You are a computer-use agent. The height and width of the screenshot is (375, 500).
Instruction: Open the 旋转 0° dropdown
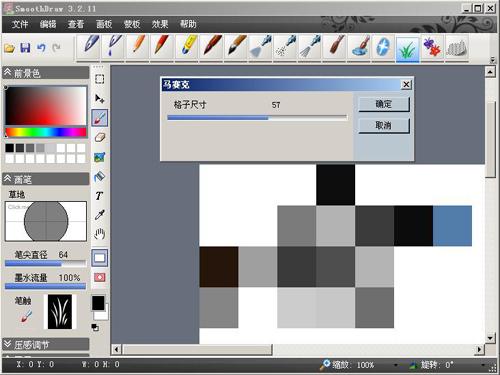point(483,365)
